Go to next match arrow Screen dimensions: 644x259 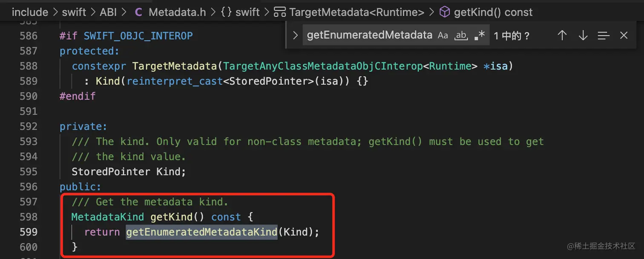click(583, 35)
